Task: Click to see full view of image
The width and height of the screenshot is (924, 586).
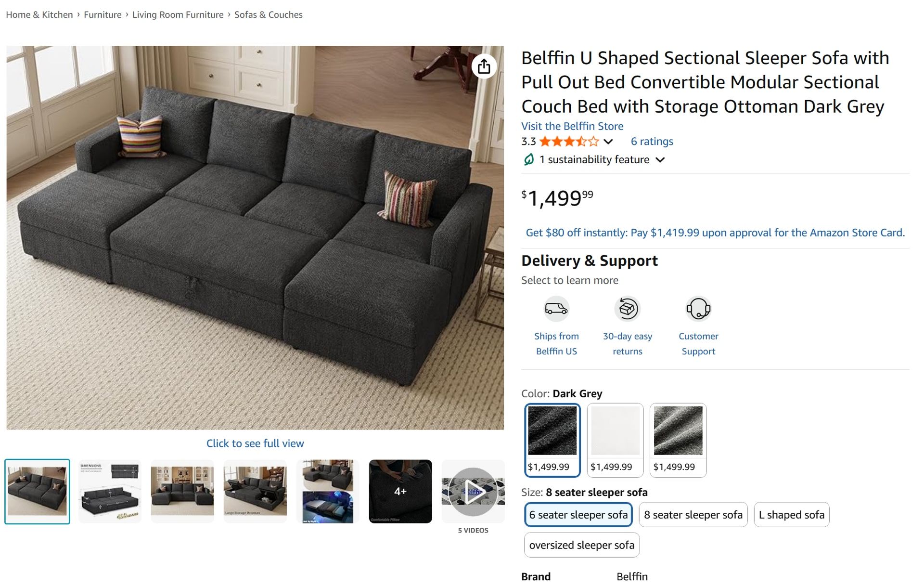Action: tap(255, 443)
